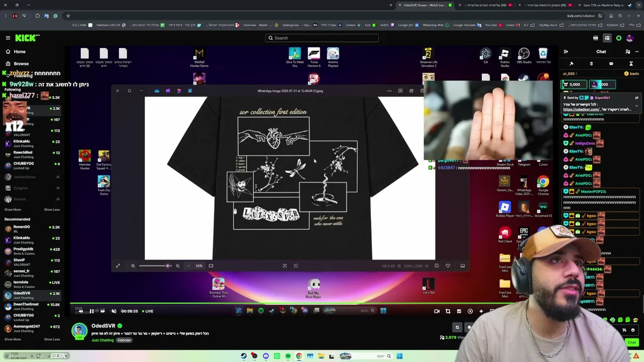
Task: Open Rawchilled channel in the Following list
Action: [x=33, y=154]
